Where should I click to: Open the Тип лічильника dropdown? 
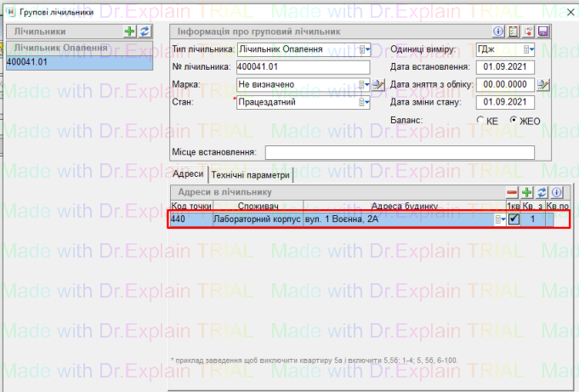(x=366, y=49)
